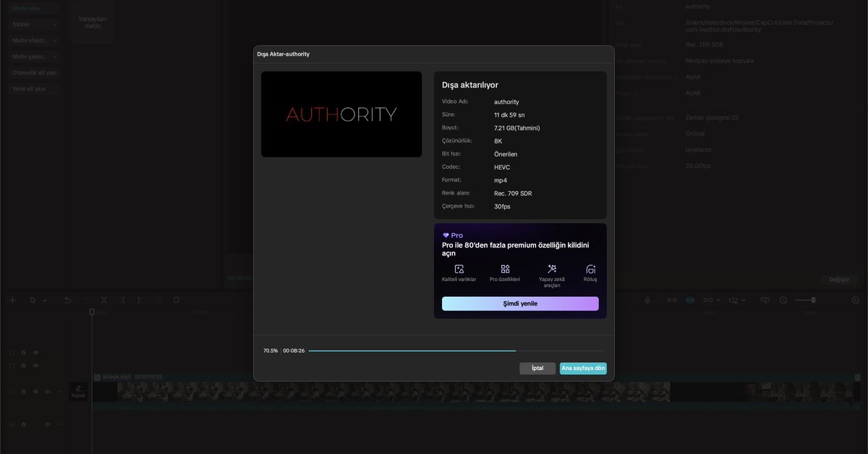Click the HEVC codec value
The width and height of the screenshot is (868, 454).
tap(503, 167)
